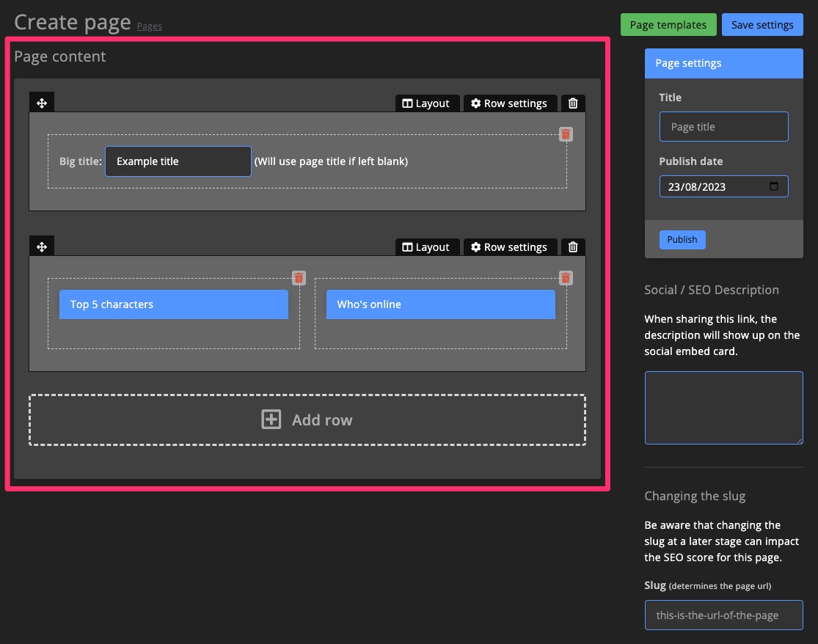818x644 pixels.
Task: Delete the Big title column
Action: (566, 134)
